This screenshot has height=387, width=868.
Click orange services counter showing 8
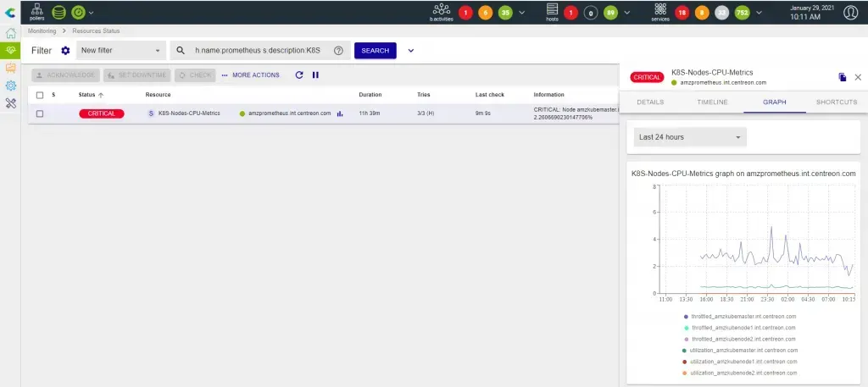702,13
